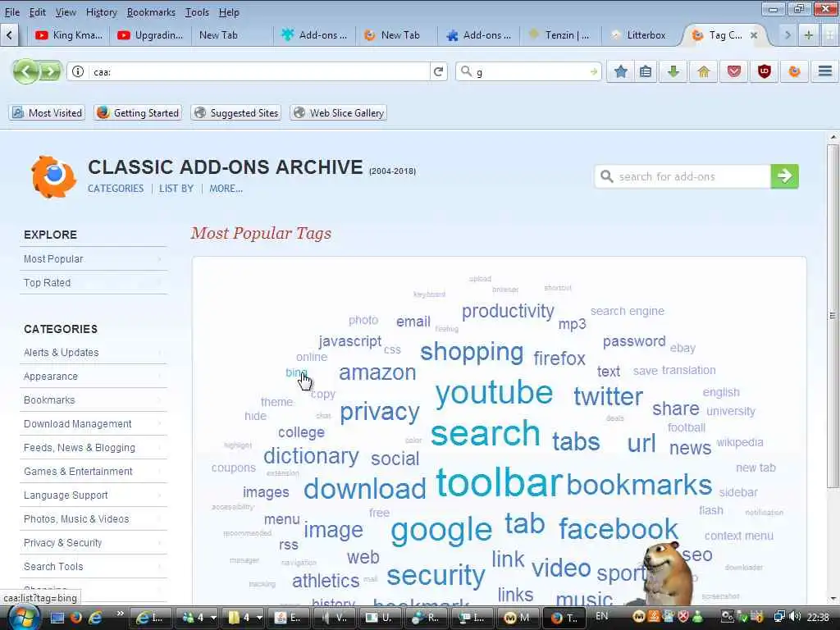The width and height of the screenshot is (840, 630).
Task: Switch to the Upgradin... tab
Action: [151, 35]
